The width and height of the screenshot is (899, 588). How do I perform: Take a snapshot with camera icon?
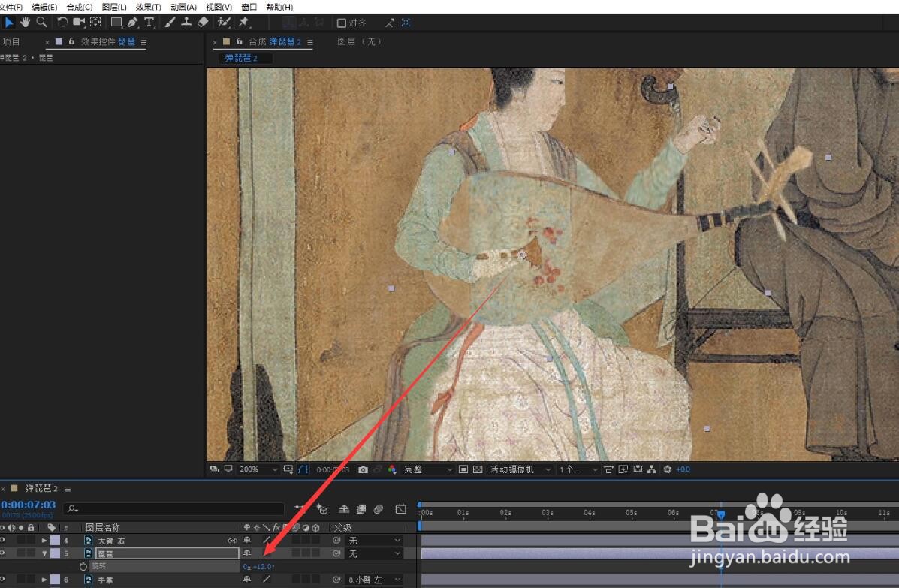tap(363, 469)
